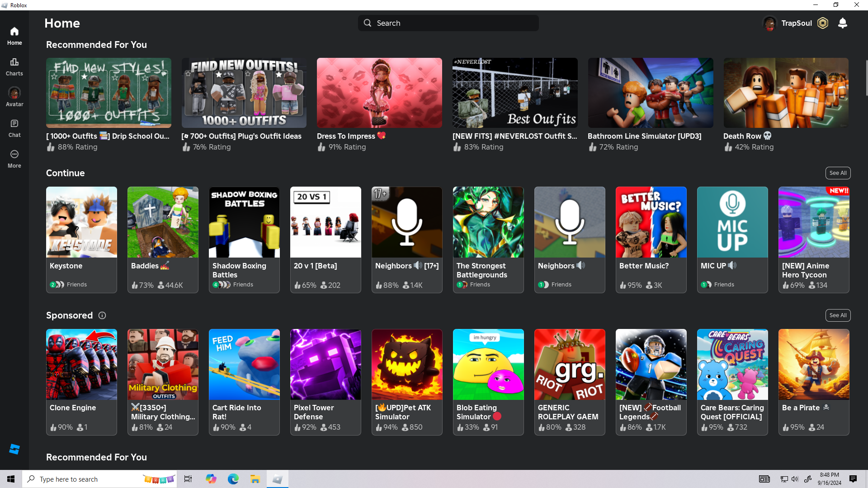This screenshot has width=868, height=488.
Task: Open the Keystone game card
Action: pos(81,239)
